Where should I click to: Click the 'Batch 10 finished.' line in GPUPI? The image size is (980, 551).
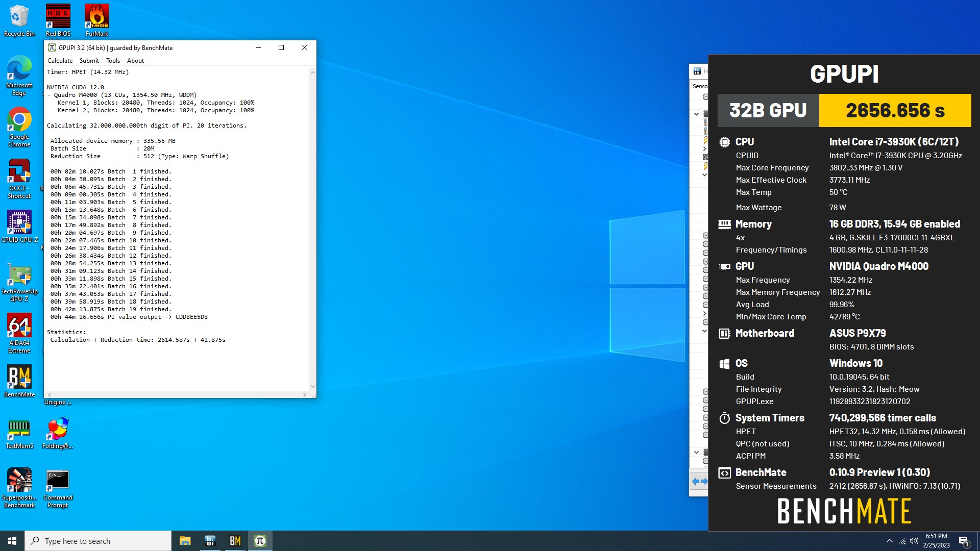[111, 240]
